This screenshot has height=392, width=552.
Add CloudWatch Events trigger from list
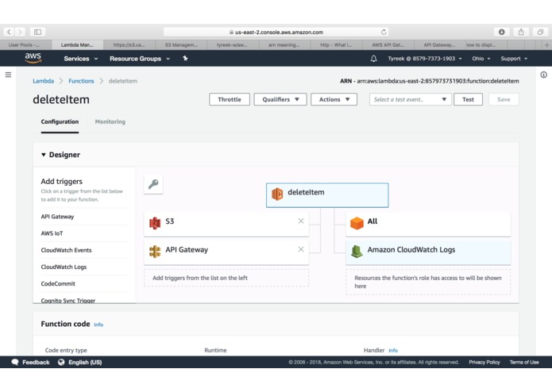point(66,250)
